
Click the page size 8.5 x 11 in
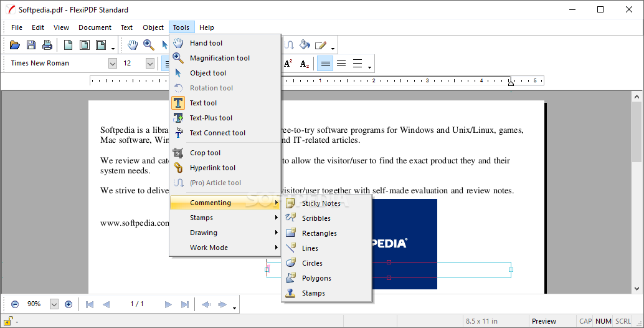481,321
